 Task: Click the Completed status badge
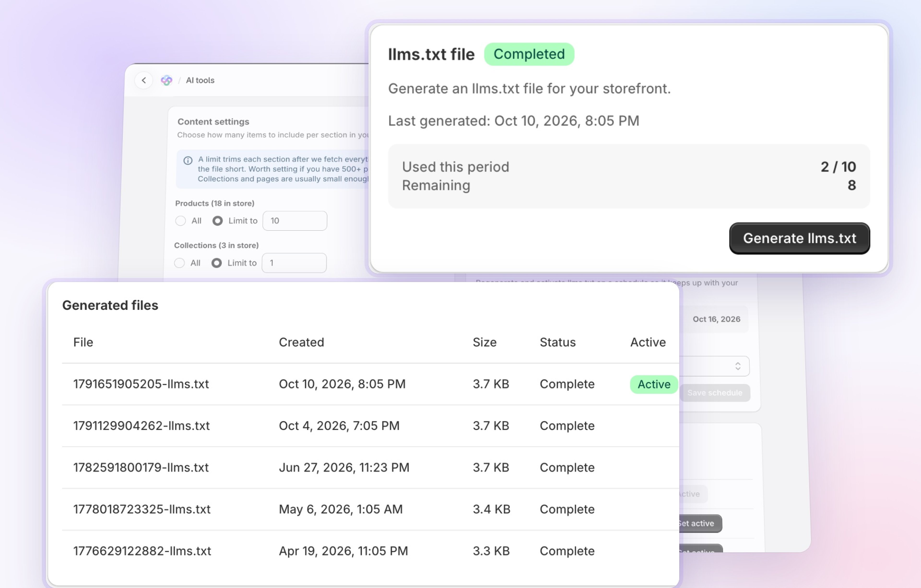[529, 54]
